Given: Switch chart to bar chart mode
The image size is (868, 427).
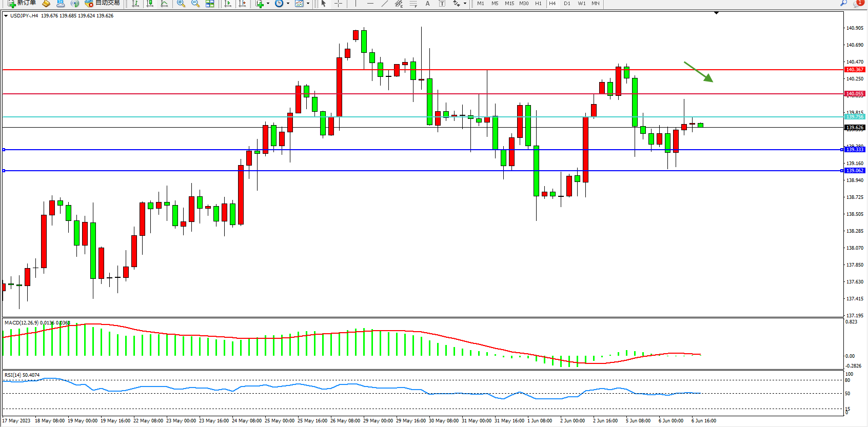Looking at the screenshot, I should [x=135, y=4].
